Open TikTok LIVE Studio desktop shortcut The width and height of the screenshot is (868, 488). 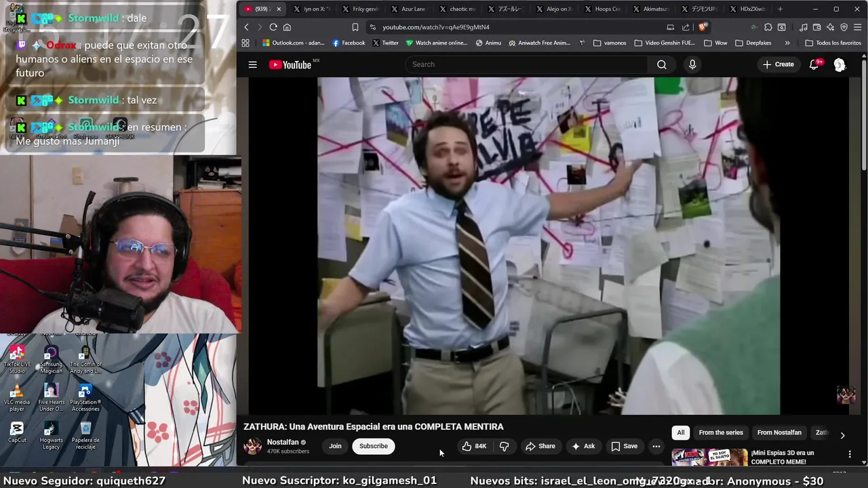pos(17,360)
